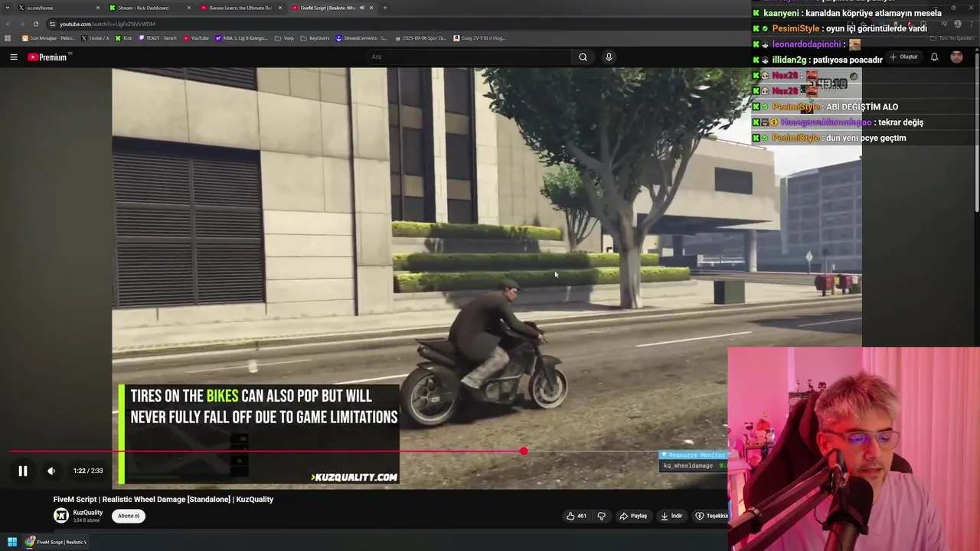Close the Kick Dashboard tab
This screenshot has width=980, height=551.
pyautogui.click(x=188, y=8)
